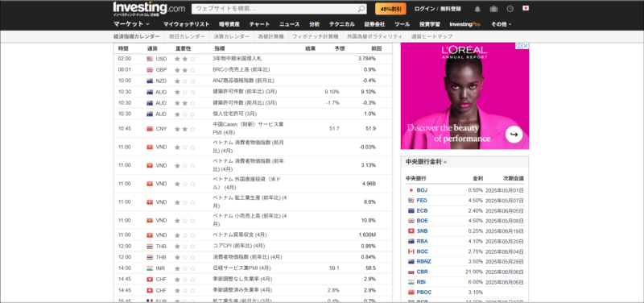Click the USD flag in 02:00 row
The width and height of the screenshot is (644, 303).
click(150, 59)
